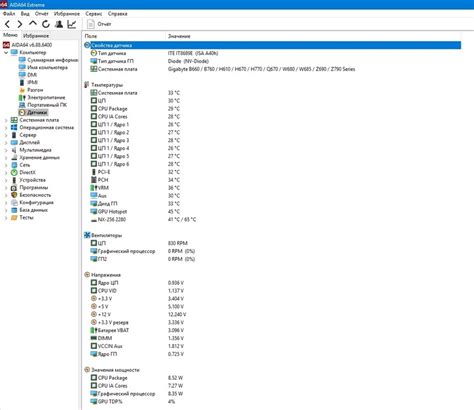The height and width of the screenshot is (410, 474).
Task: Open Разгон flame icon in tree
Action: tap(22, 90)
